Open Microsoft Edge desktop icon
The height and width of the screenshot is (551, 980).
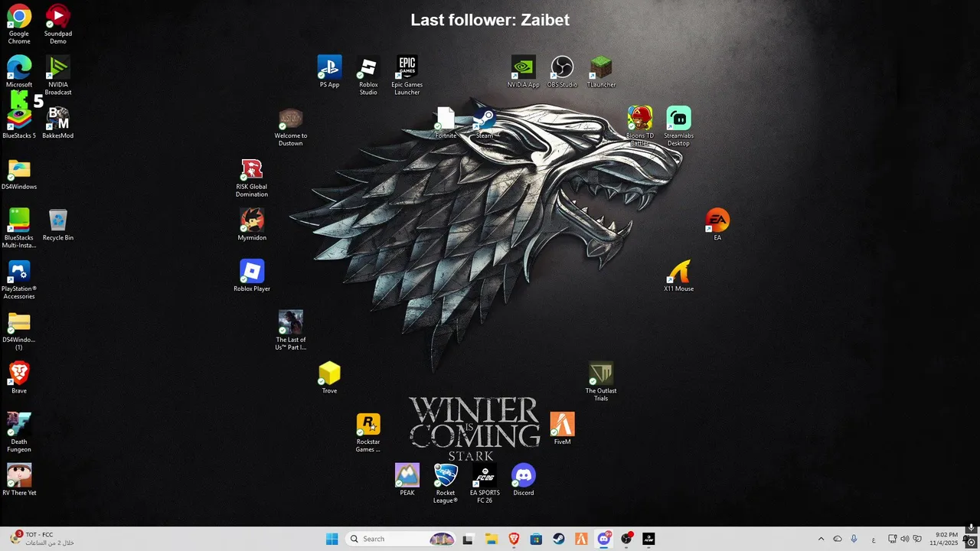(x=19, y=72)
